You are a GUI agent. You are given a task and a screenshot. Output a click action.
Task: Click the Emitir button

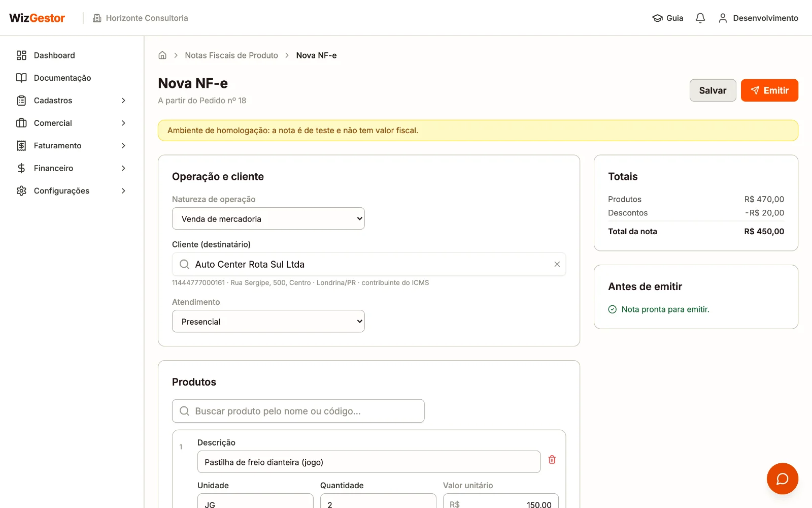tap(769, 90)
